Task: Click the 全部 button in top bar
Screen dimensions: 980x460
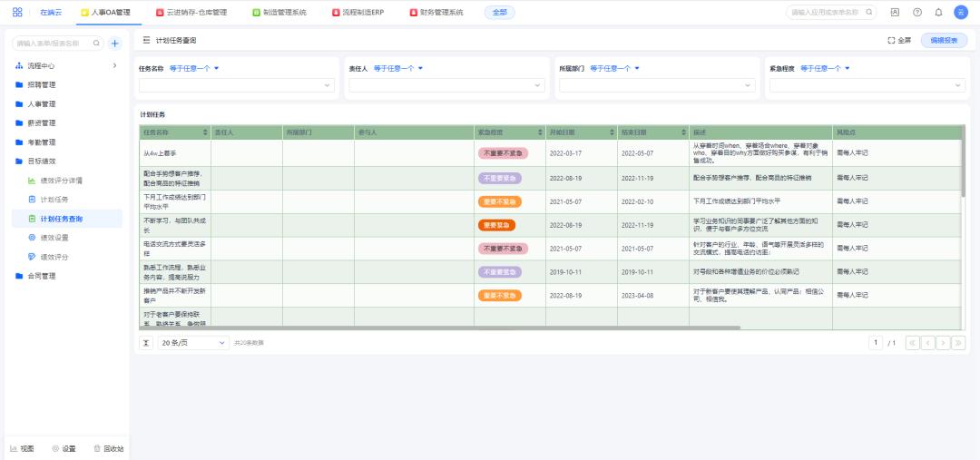Action: (499, 13)
